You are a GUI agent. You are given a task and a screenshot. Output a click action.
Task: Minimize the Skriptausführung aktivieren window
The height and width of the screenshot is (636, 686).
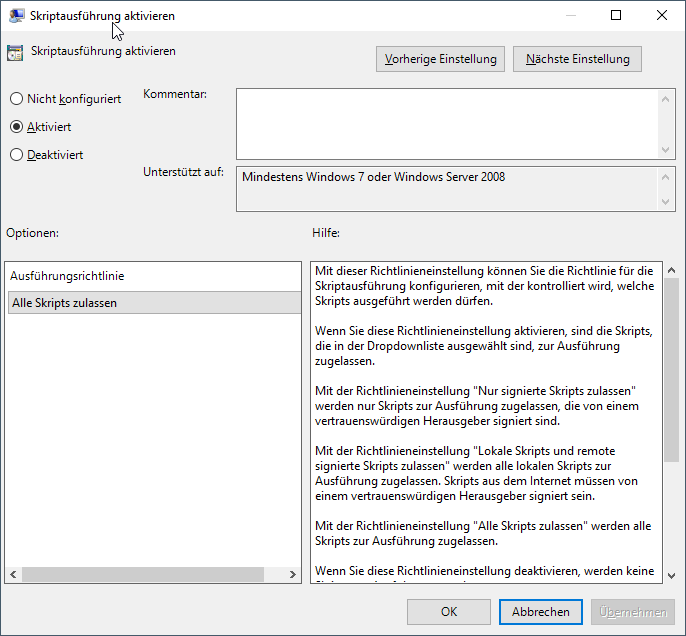coord(570,15)
